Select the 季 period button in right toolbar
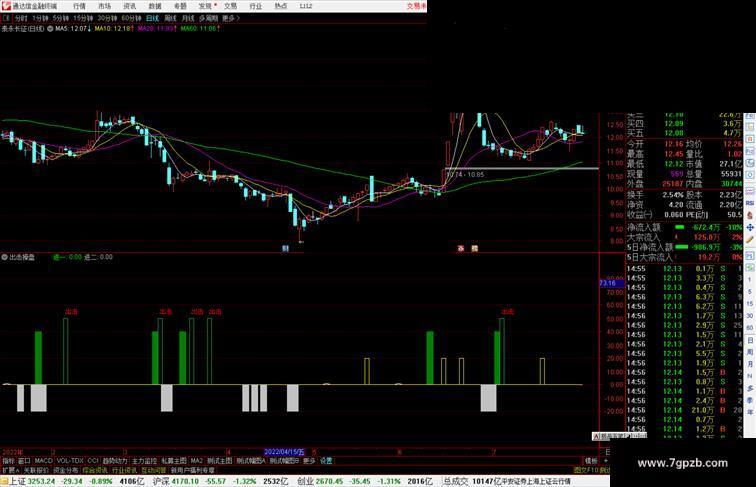Viewport: 756px width, 487px height. (x=750, y=400)
